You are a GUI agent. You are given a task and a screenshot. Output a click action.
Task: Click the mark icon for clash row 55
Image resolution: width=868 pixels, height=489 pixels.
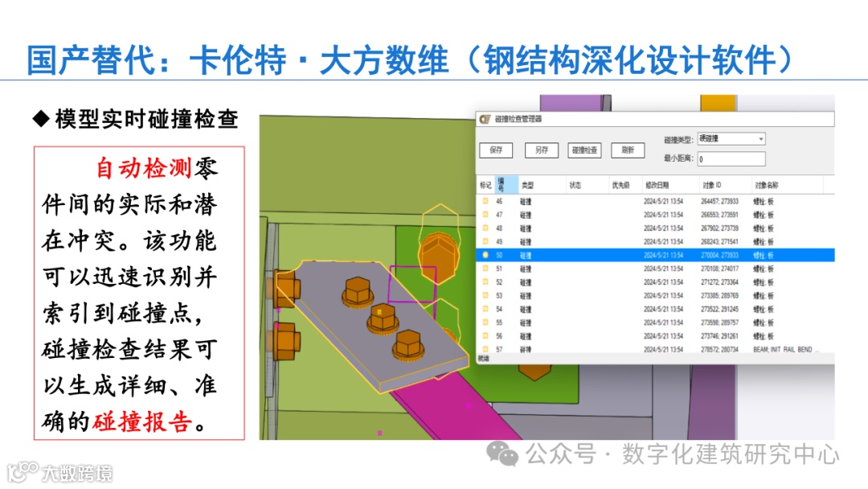[x=485, y=323]
